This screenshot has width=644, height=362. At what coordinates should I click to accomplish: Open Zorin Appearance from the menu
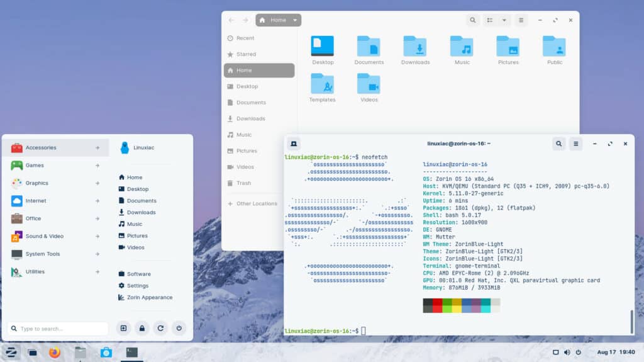point(145,297)
